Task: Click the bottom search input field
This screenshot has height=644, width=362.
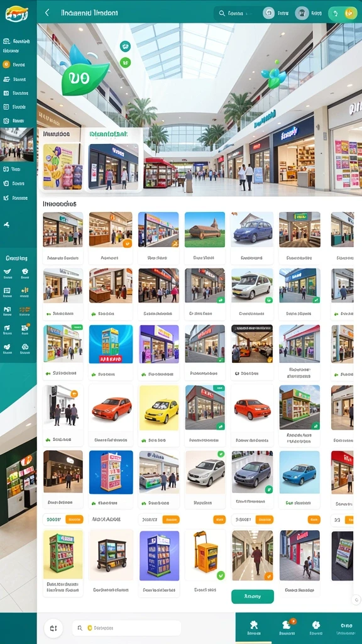Action: (x=126, y=628)
